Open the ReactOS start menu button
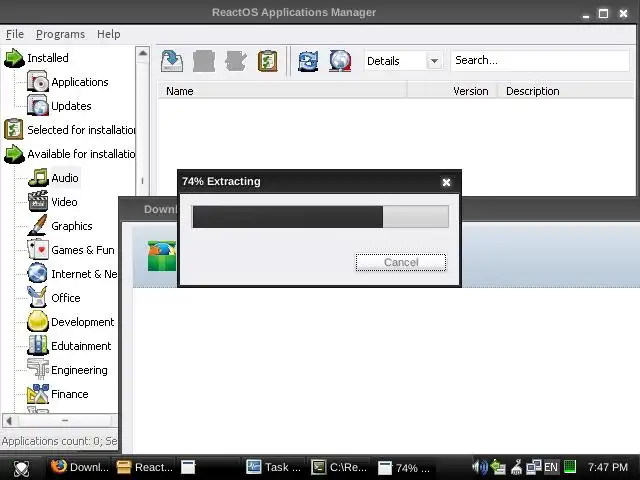 (21, 468)
